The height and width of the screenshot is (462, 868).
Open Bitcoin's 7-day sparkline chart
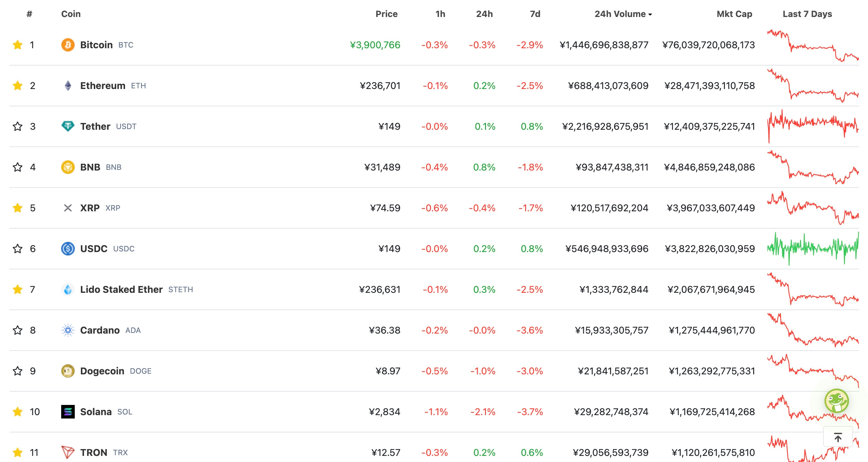813,46
